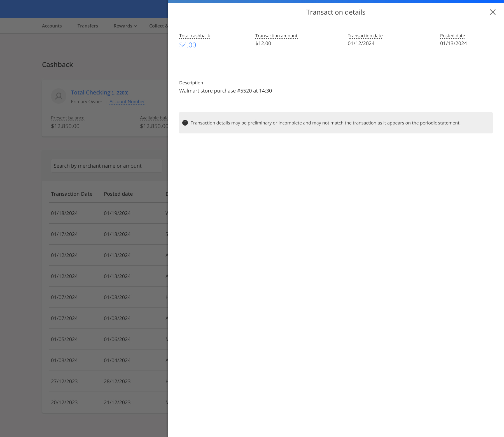The height and width of the screenshot is (437, 504).
Task: Sort by Transaction Date column header
Action: click(72, 194)
